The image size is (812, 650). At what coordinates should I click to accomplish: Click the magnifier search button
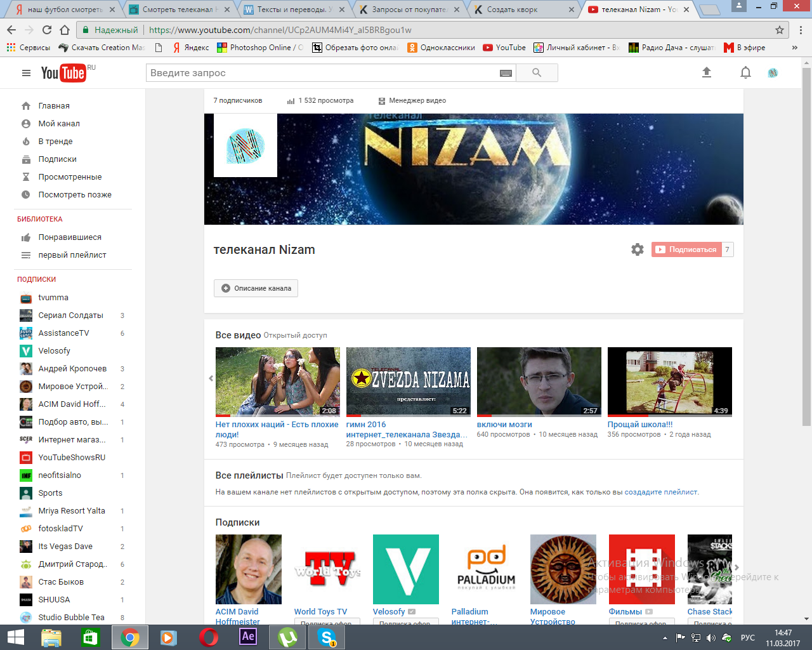click(x=537, y=73)
